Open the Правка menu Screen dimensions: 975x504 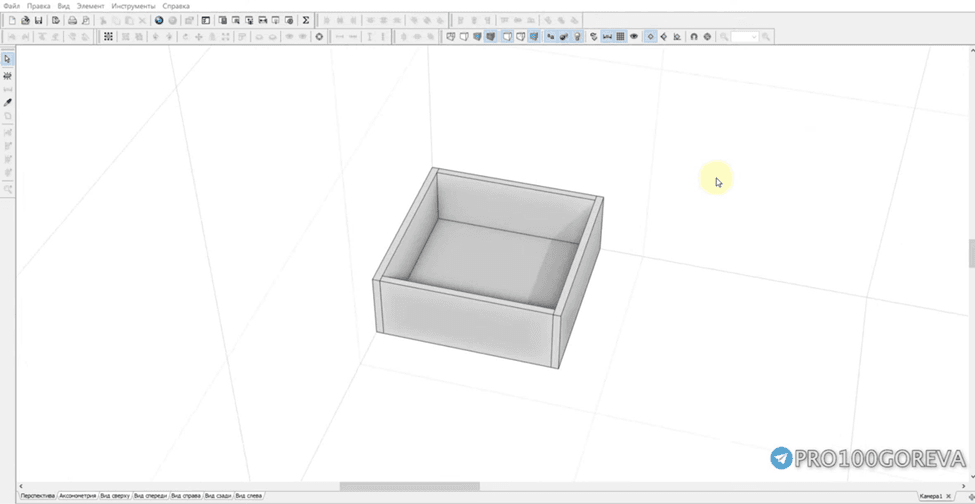tap(39, 6)
